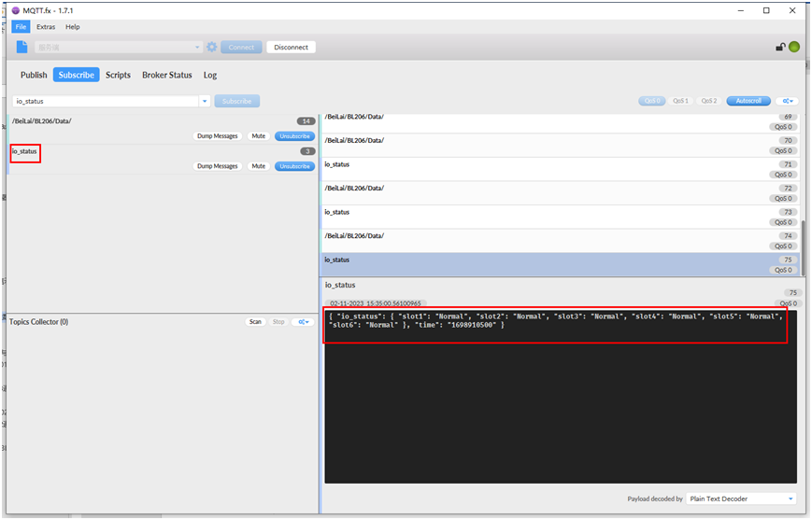Click the green connection status indicator
The width and height of the screenshot is (812, 520).
tap(794, 47)
